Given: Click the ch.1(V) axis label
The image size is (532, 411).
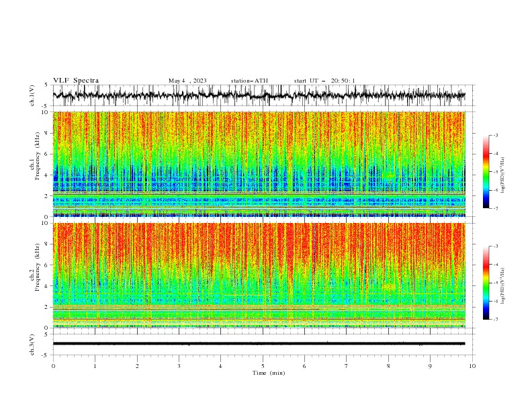Looking at the screenshot, I should (x=32, y=95).
